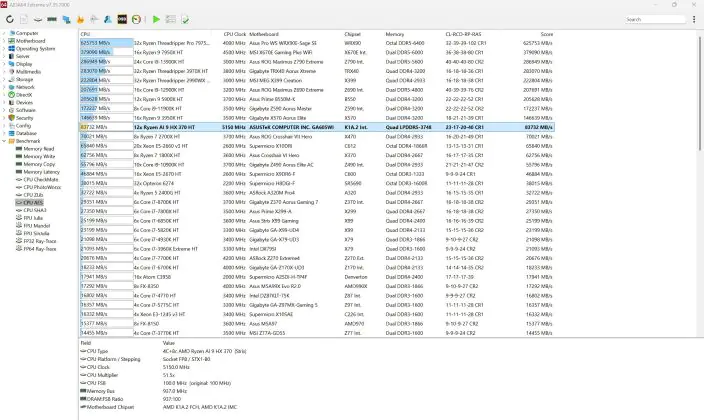Sort by Memory column header
The width and height of the screenshot is (704, 420).
395,34
